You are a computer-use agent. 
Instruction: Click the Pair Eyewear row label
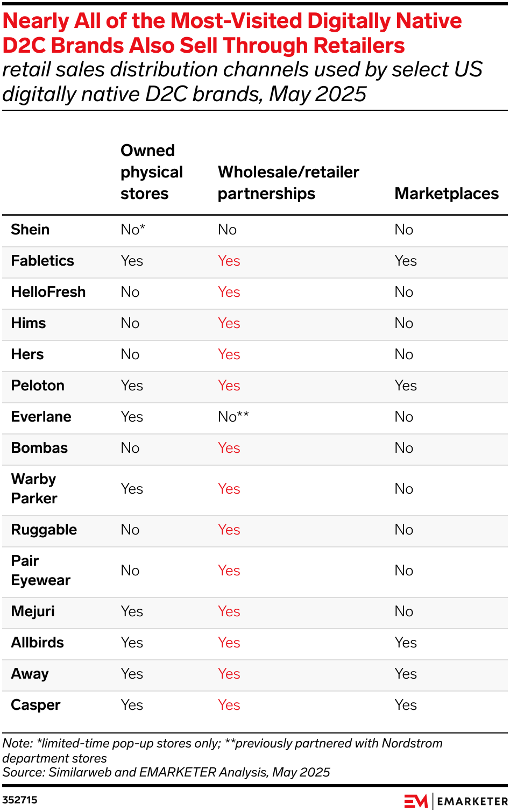[40, 571]
